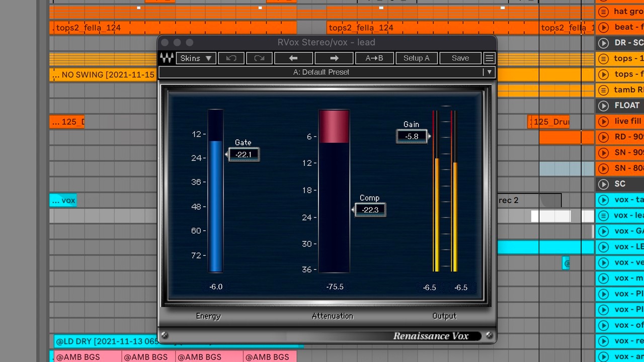Screen dimensions: 644x362
Task: Select the '... vox' clip in the arrangement
Action: [63, 200]
